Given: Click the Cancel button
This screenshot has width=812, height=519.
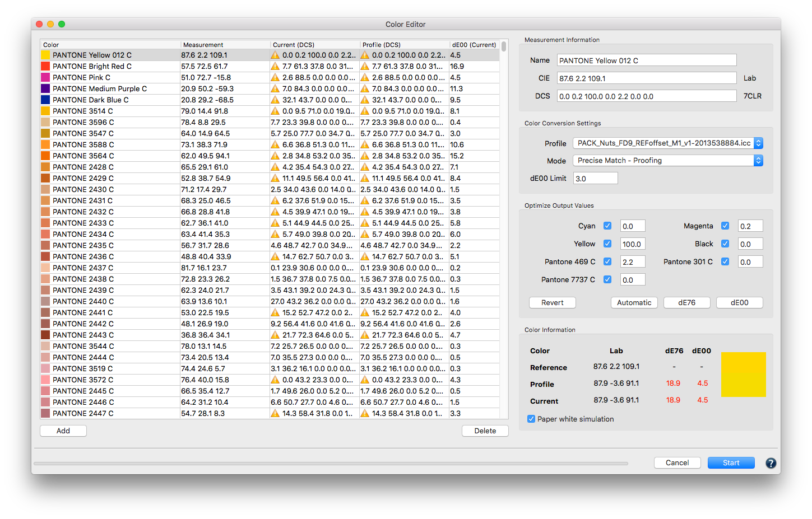Looking at the screenshot, I should (678, 462).
